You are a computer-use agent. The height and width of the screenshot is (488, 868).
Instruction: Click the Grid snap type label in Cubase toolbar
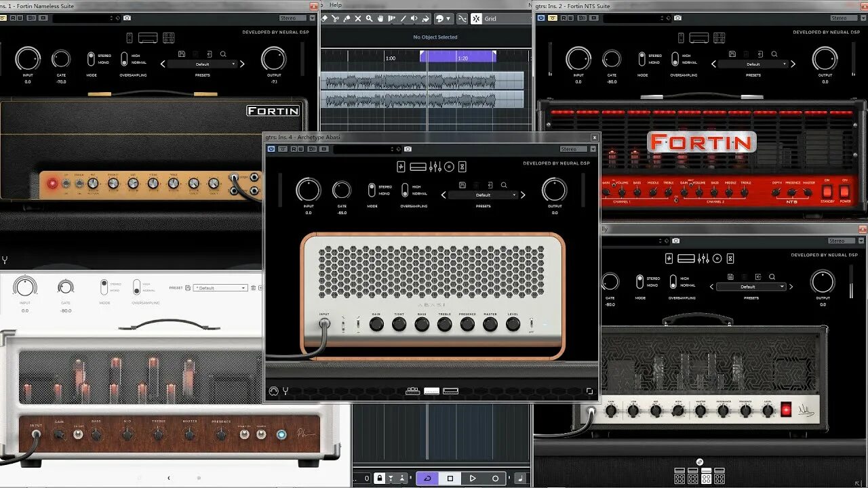(x=490, y=19)
